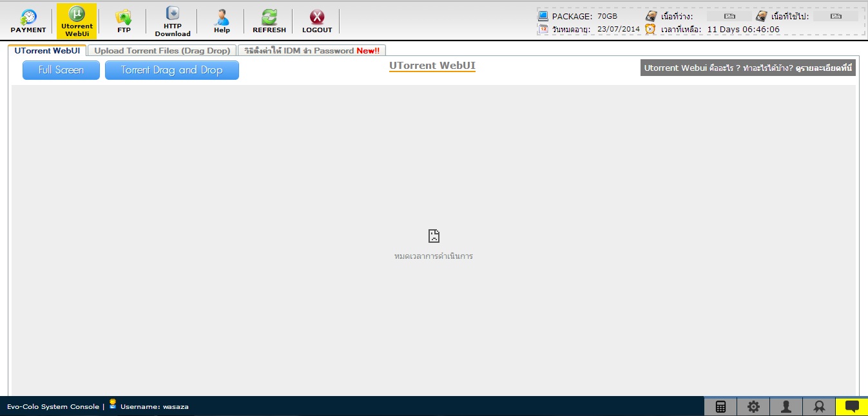The width and height of the screenshot is (868, 416).
Task: Open the HTTP Download toolbar item
Action: coord(173,21)
